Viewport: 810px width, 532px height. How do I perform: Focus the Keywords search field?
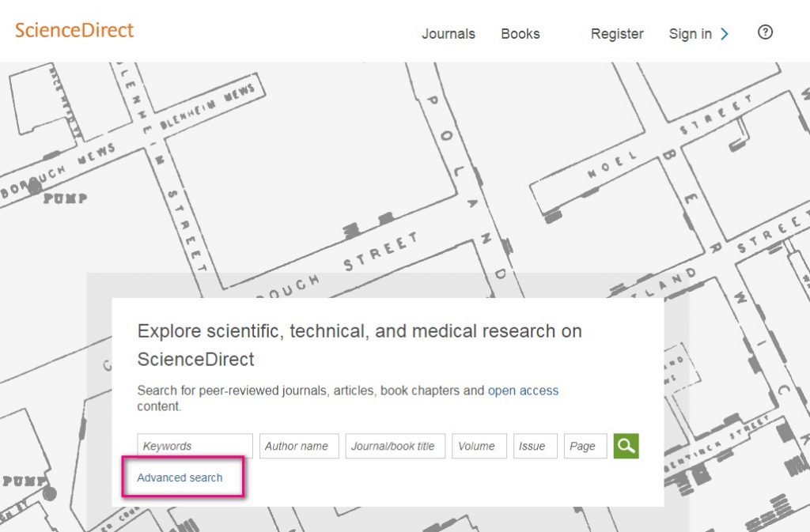click(195, 446)
